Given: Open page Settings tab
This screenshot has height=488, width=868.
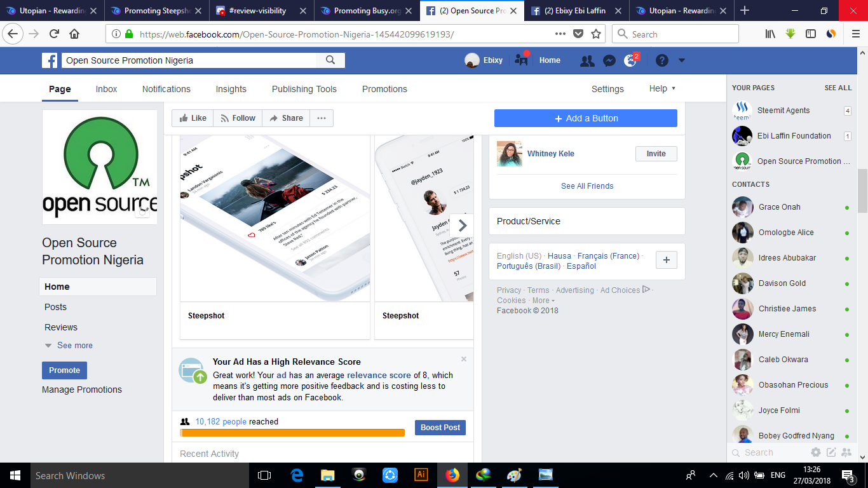Looking at the screenshot, I should [607, 89].
